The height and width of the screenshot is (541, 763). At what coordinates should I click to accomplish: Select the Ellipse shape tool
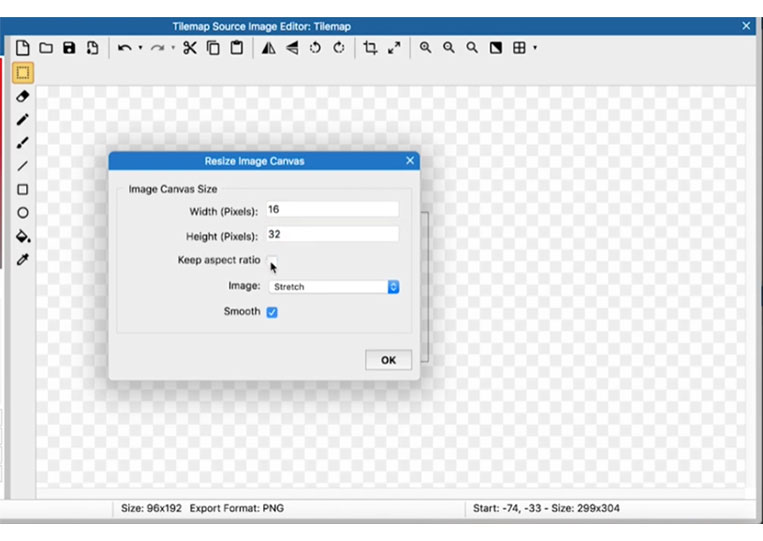tap(23, 213)
